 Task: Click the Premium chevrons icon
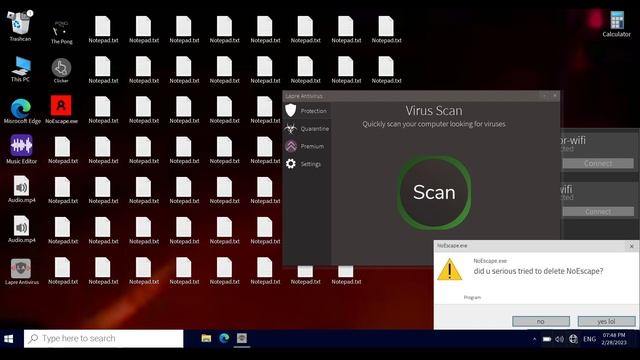(291, 146)
